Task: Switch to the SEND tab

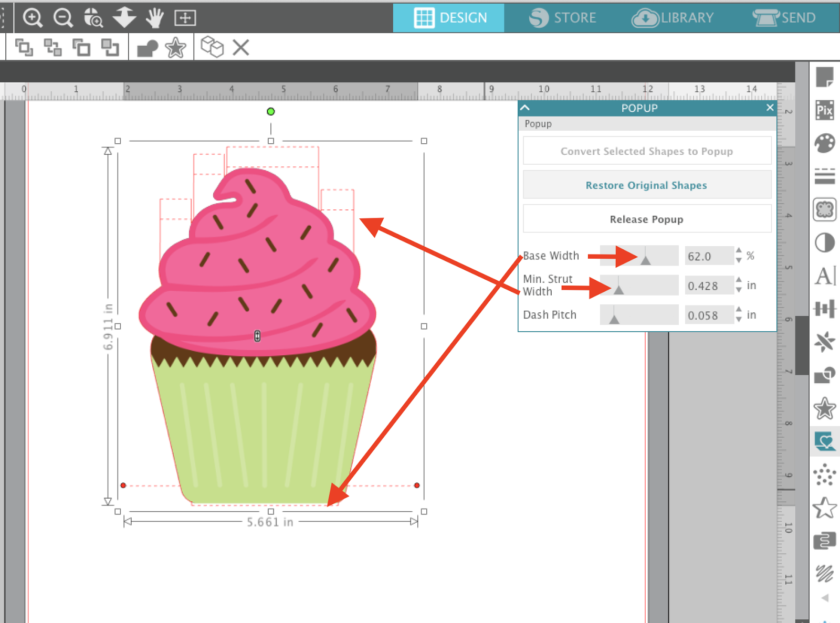Action: (x=784, y=18)
